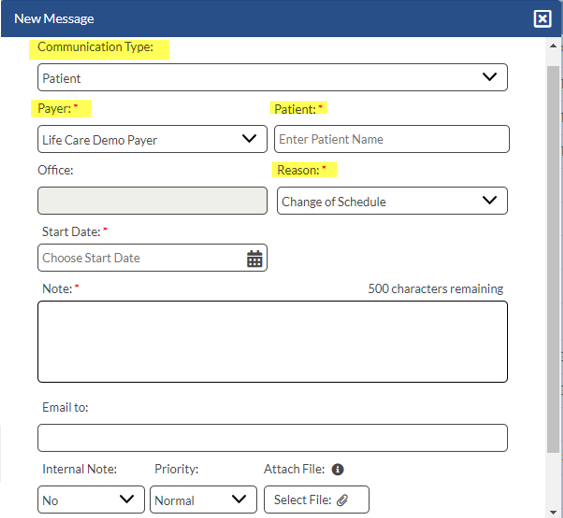Click the Email to input field
The height and width of the screenshot is (518, 563).
click(x=273, y=438)
